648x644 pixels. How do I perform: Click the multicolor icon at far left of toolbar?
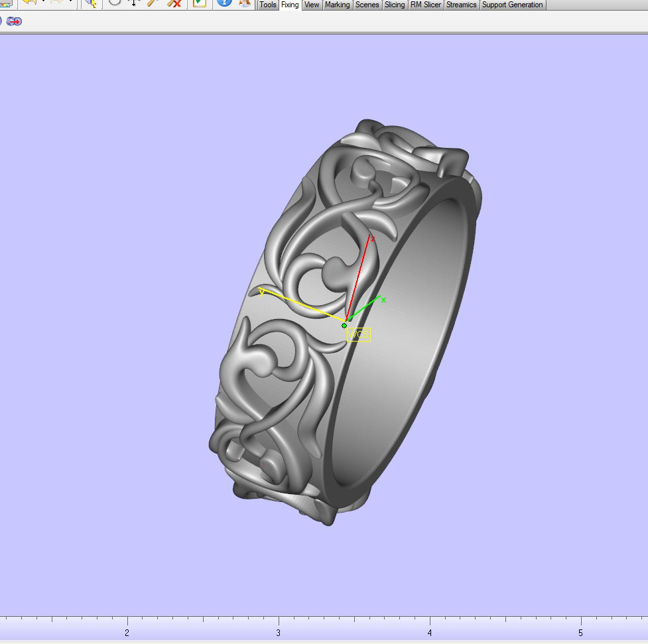[5, 3]
